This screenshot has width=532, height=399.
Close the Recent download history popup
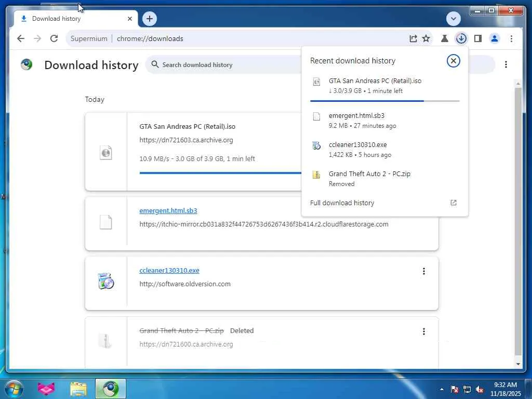(x=453, y=61)
